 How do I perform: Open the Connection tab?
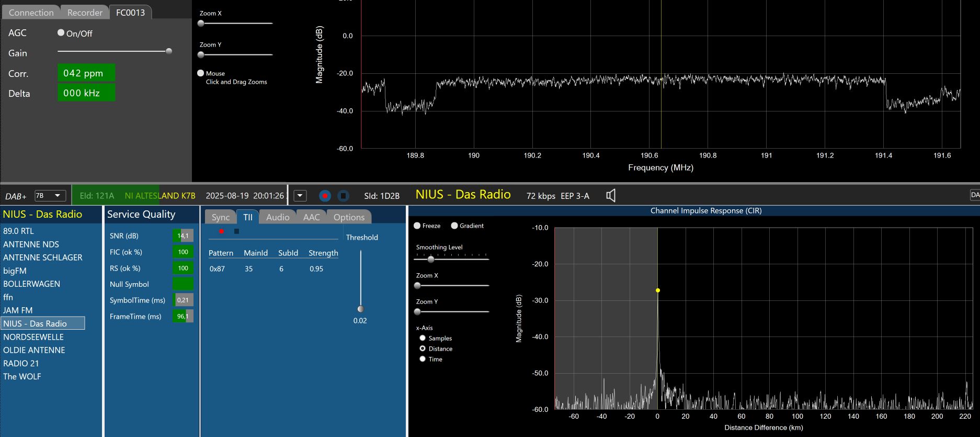pyautogui.click(x=31, y=13)
